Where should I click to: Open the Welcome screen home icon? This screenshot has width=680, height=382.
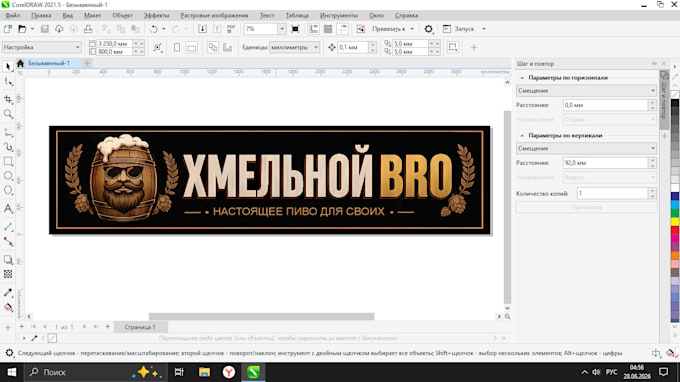(x=20, y=63)
